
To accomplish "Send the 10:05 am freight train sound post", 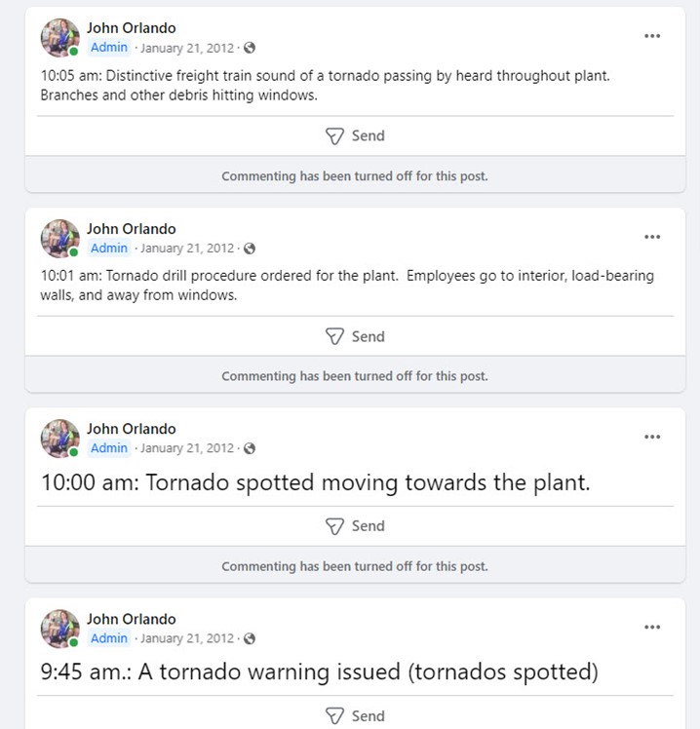I will tap(355, 135).
